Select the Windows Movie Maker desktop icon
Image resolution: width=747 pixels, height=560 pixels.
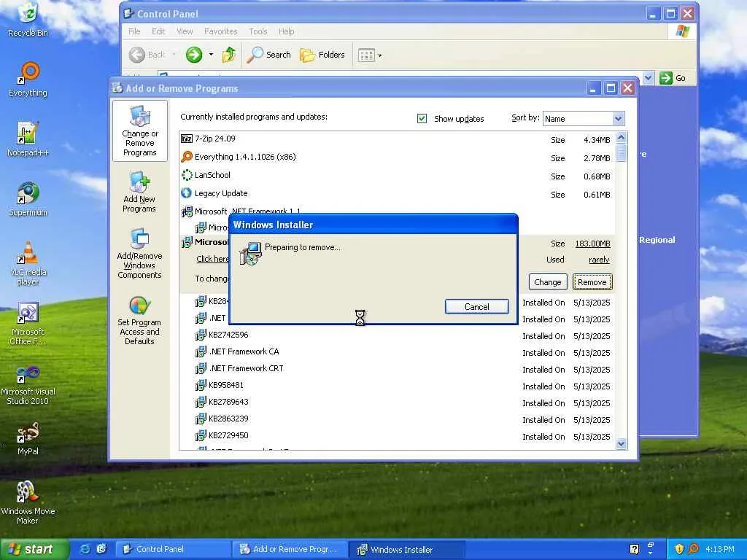(28, 503)
